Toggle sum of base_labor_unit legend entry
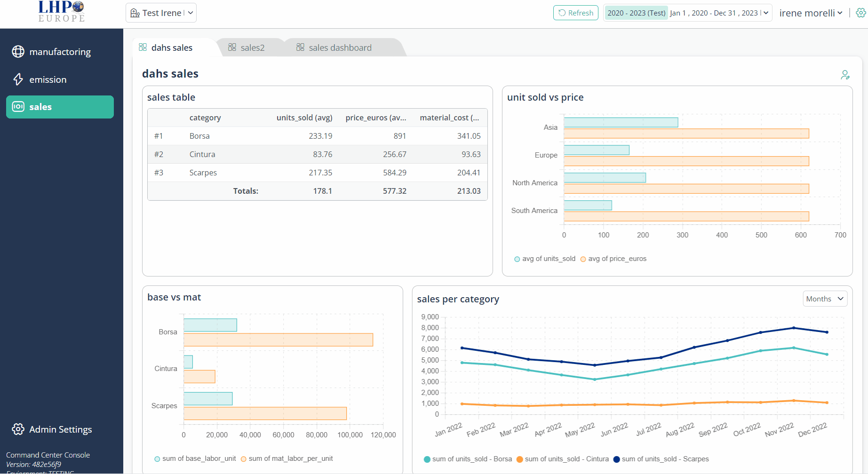The image size is (868, 474). (195, 458)
